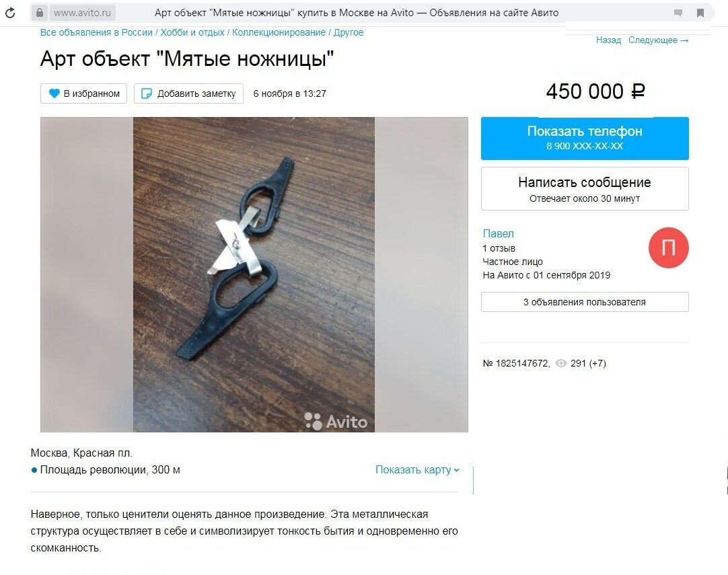Open the Коллекционирование breadcrumb
This screenshot has height=575, width=728.
(x=279, y=32)
